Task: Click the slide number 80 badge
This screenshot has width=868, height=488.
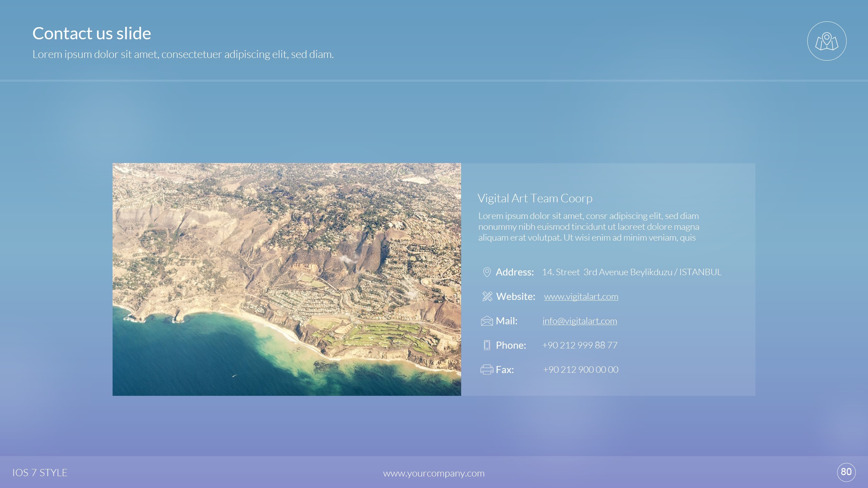Action: click(846, 472)
